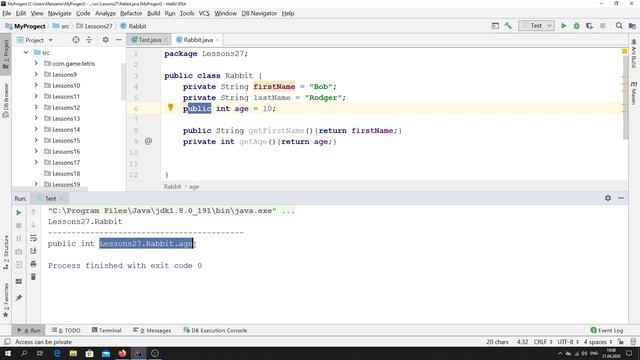The height and width of the screenshot is (360, 640).
Task: Expand the Lessons9 folder
Action: [x=36, y=75]
